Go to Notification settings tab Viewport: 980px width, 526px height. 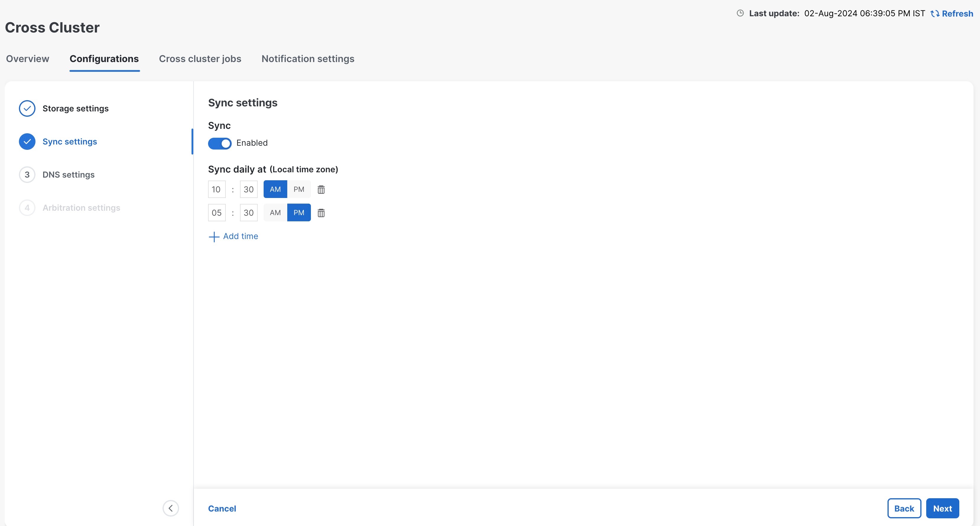click(307, 59)
